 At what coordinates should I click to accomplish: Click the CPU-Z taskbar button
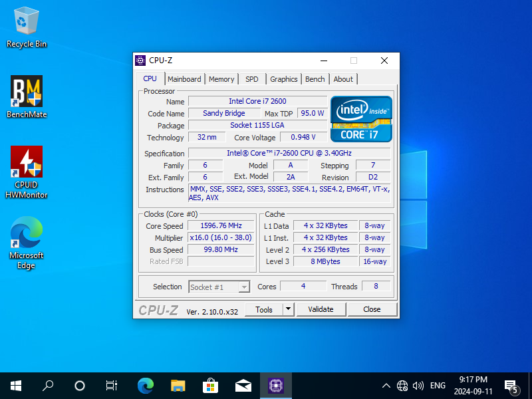276,386
